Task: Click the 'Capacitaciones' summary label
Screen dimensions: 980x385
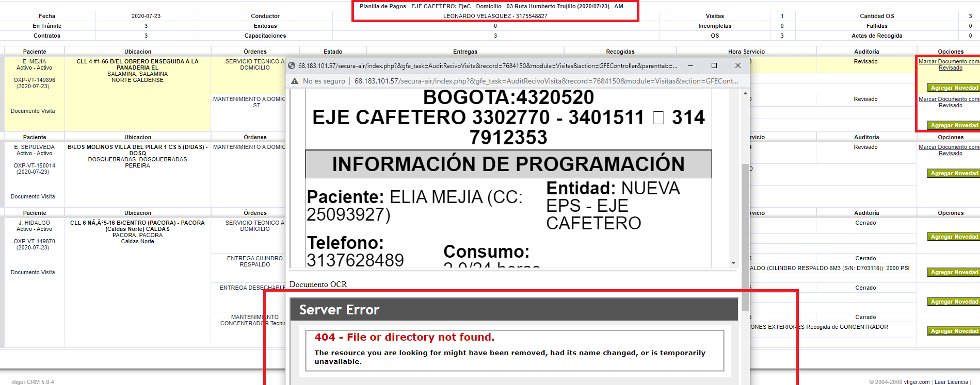Action: tap(265, 36)
